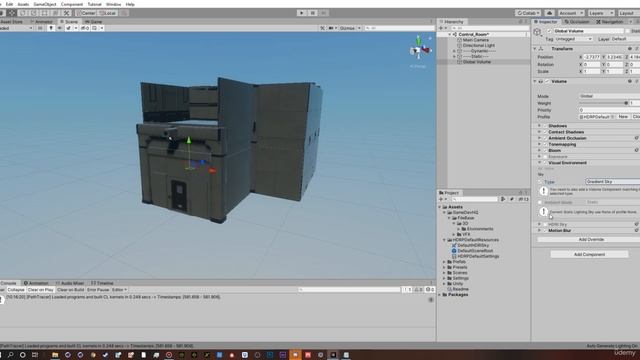
Task: Expand the Static group in Hierarchy
Action: click(x=454, y=56)
